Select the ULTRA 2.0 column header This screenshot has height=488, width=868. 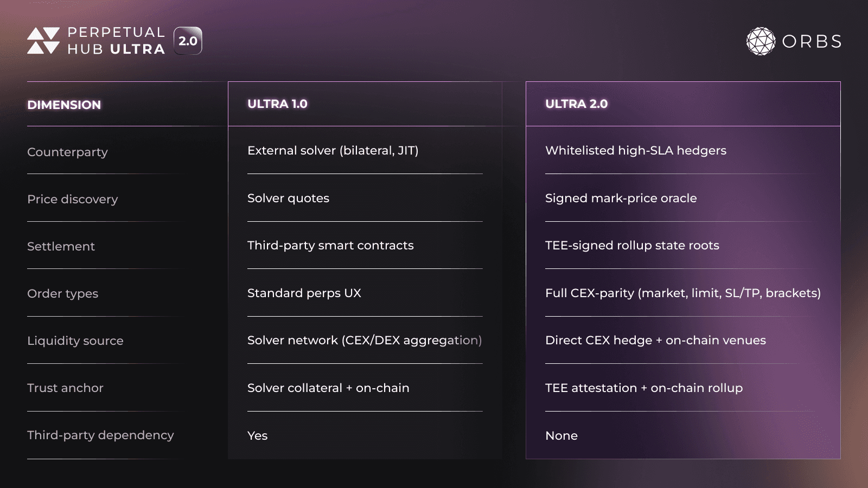click(576, 104)
